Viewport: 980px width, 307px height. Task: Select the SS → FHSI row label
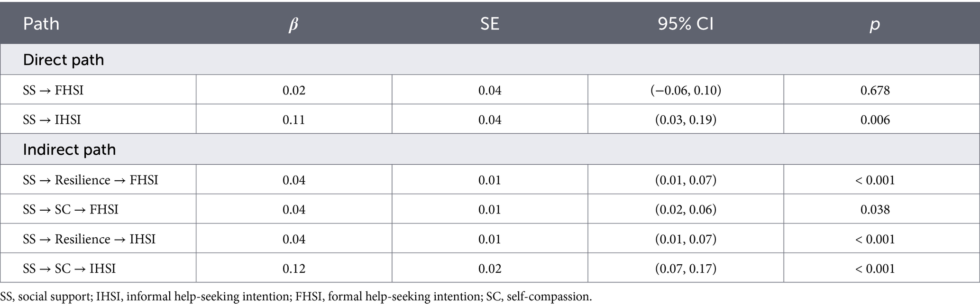click(53, 90)
